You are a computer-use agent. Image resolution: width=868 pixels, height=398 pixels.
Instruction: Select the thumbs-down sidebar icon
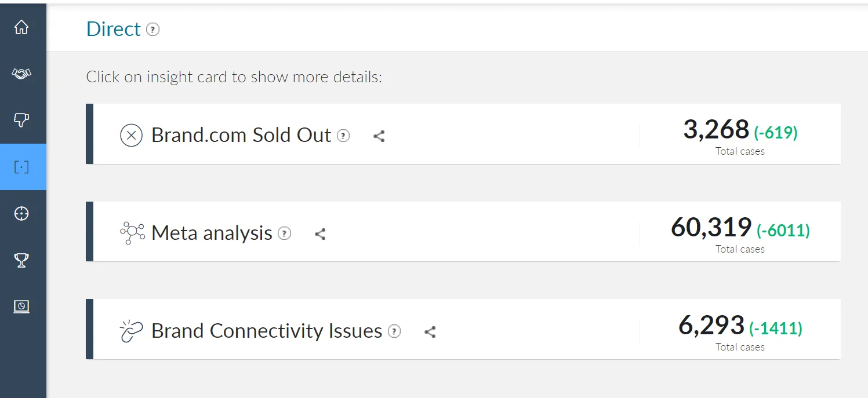click(21, 120)
